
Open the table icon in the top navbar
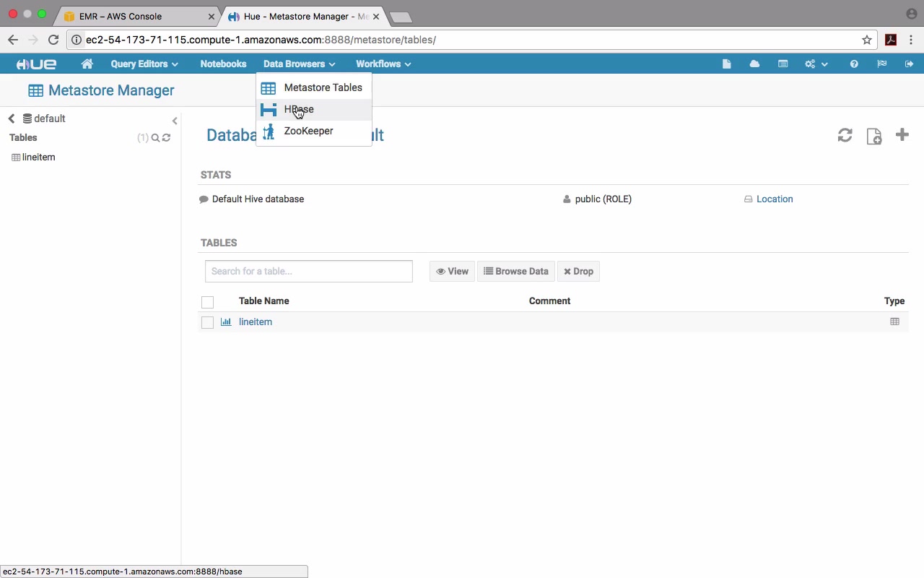(x=783, y=64)
